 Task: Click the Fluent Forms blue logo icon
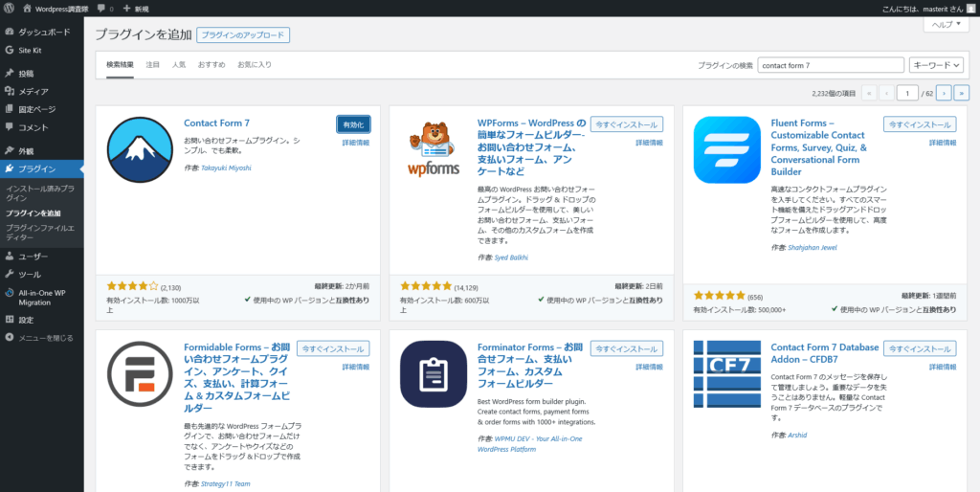click(725, 149)
